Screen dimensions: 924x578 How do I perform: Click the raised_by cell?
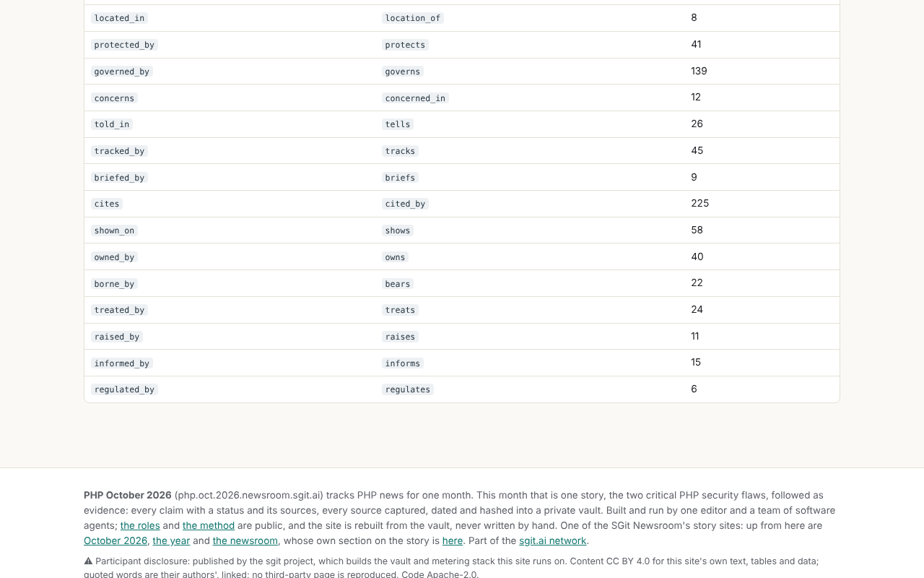tap(117, 337)
